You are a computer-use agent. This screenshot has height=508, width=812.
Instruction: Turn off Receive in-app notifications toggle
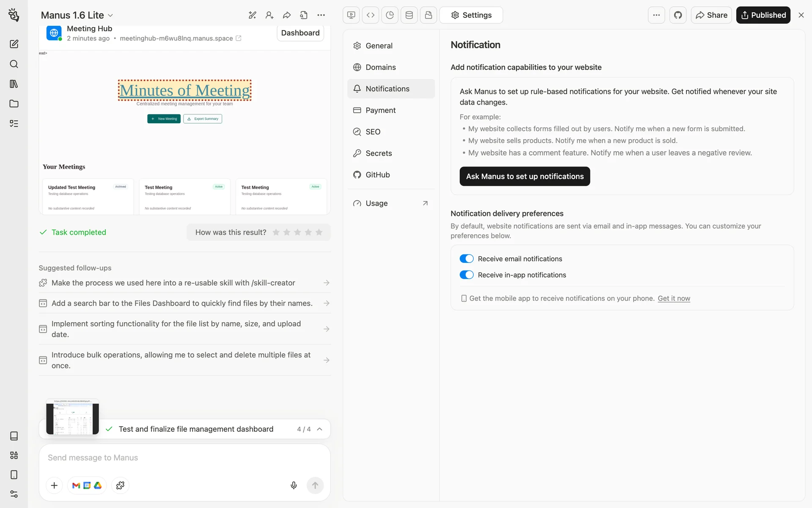click(466, 275)
